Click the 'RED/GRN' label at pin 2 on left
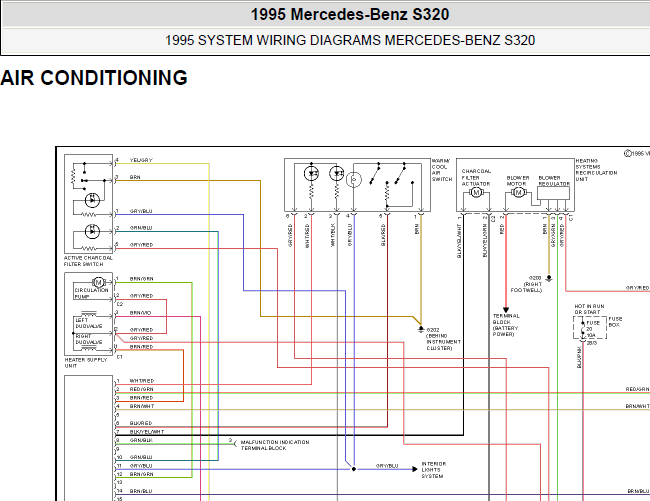 click(141, 389)
